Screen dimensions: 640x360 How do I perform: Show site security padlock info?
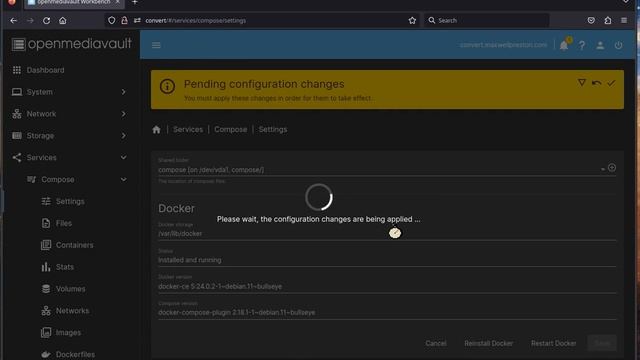click(124, 20)
